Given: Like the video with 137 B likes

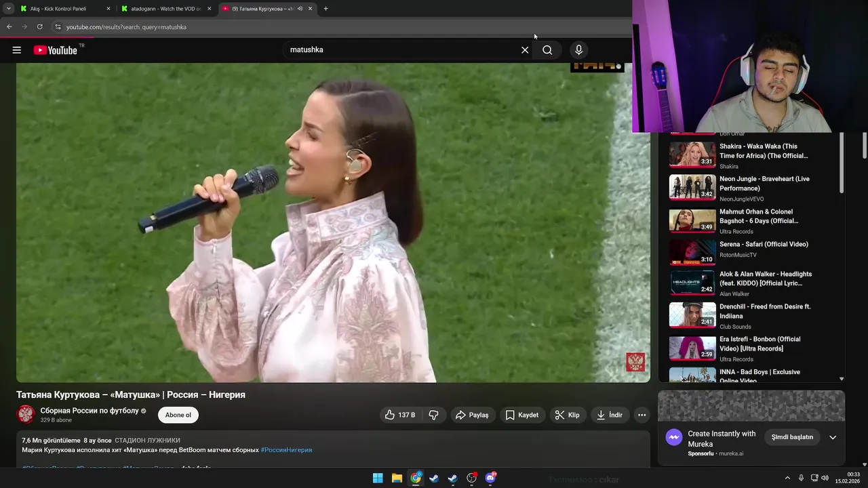Looking at the screenshot, I should pos(400,415).
